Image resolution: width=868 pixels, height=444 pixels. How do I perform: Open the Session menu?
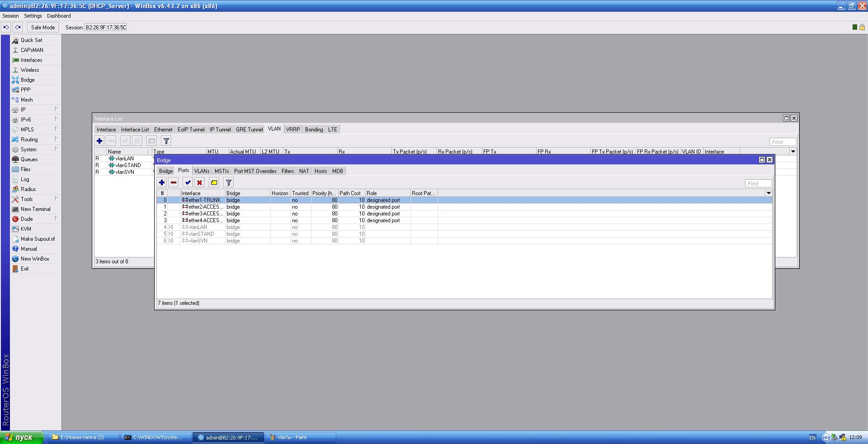click(10, 16)
